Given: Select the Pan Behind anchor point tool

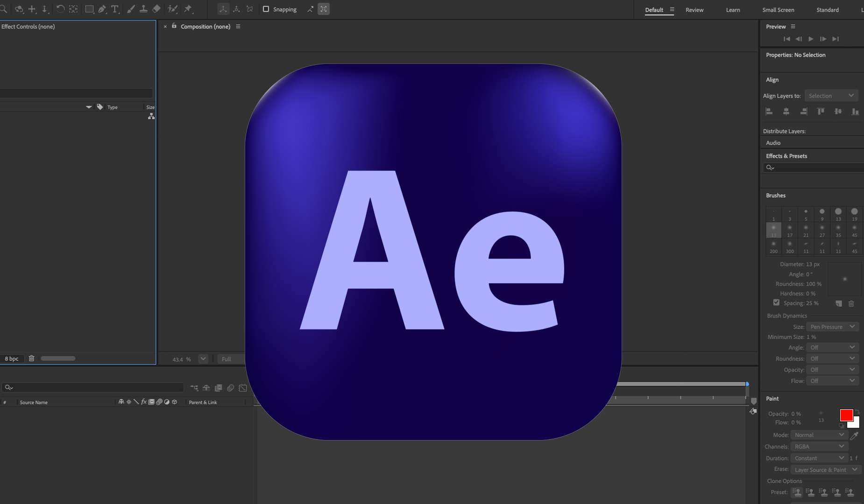Looking at the screenshot, I should (x=73, y=9).
